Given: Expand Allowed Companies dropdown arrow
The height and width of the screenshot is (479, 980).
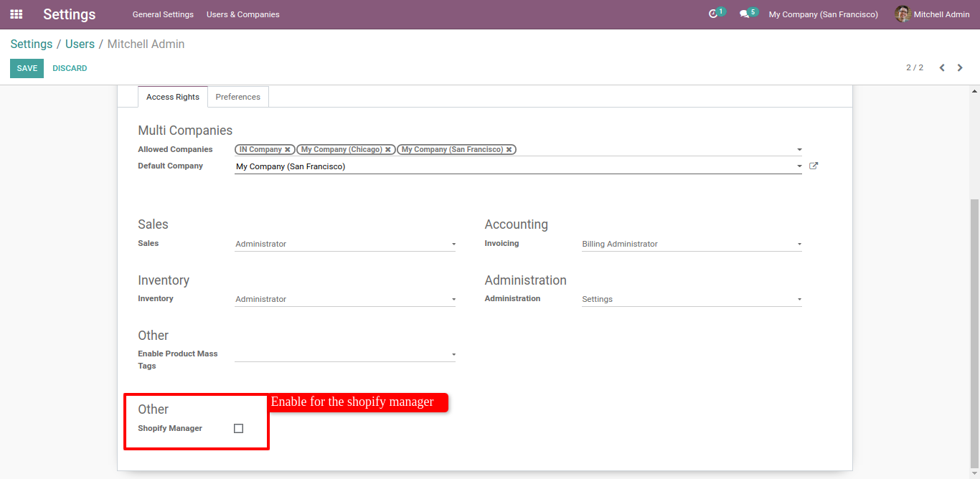Looking at the screenshot, I should [799, 150].
